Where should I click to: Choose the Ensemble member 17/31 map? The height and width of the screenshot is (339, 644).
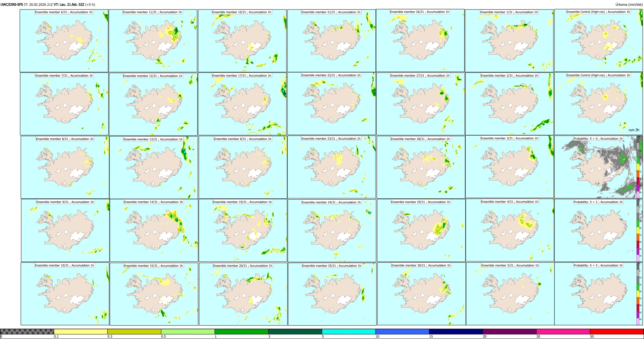242,104
